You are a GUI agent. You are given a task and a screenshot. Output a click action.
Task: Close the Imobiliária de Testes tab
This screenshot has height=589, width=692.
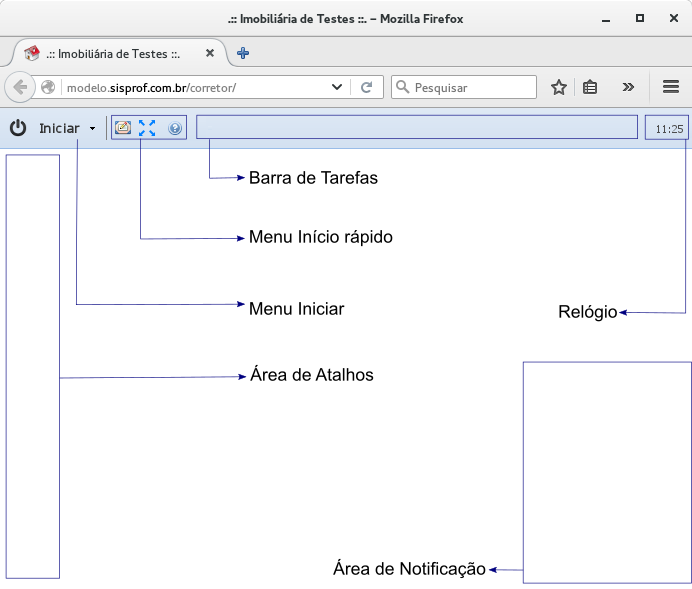209,53
